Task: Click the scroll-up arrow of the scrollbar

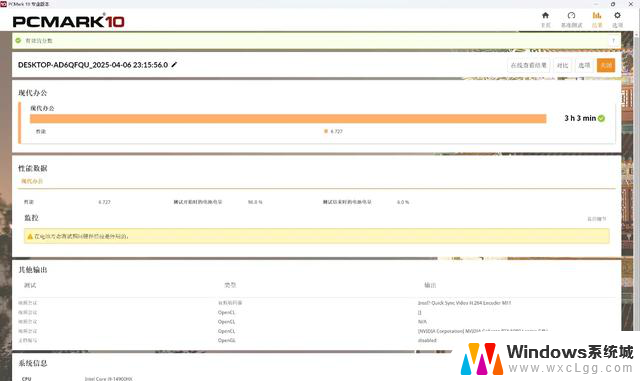Action: pos(637,34)
